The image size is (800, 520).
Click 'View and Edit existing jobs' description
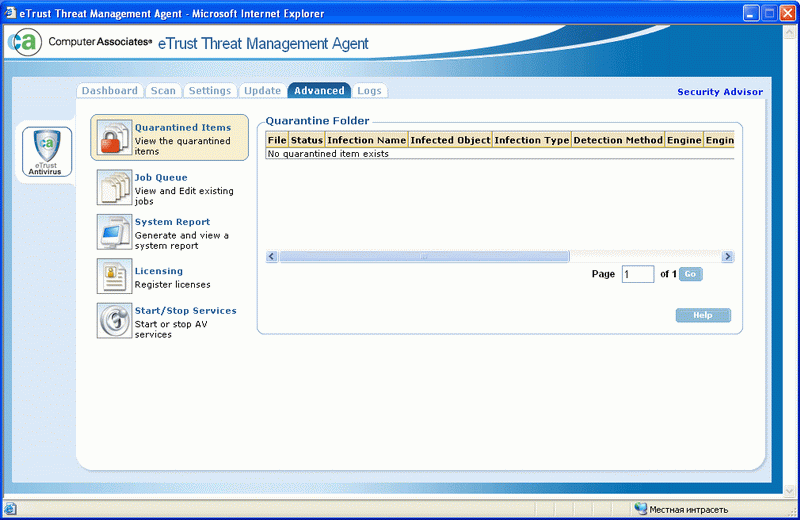[184, 196]
